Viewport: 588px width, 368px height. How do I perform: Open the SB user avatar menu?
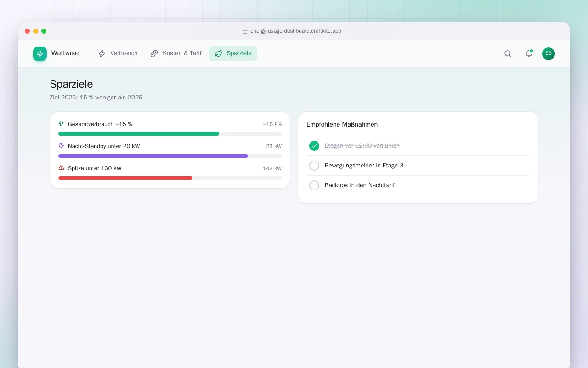pyautogui.click(x=548, y=53)
